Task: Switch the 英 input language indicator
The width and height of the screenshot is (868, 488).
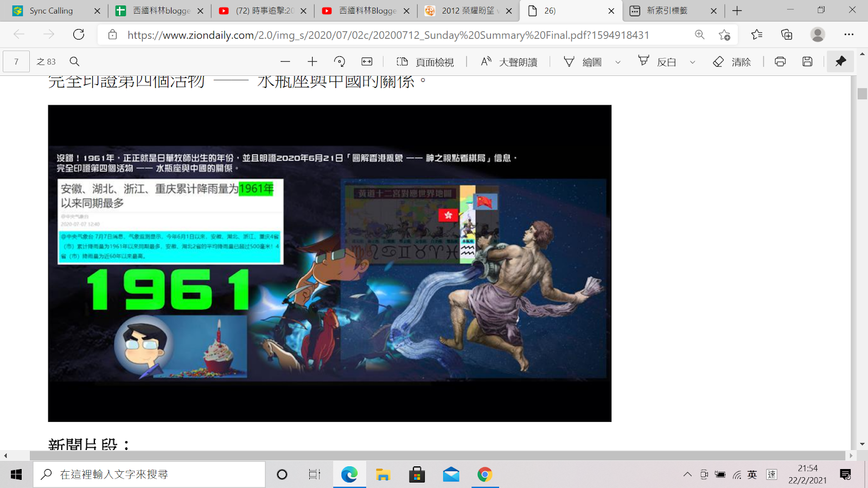Action: [752, 474]
